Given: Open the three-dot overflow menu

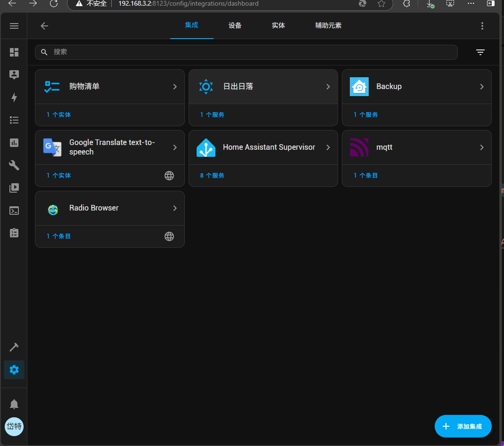Looking at the screenshot, I should pos(482,26).
